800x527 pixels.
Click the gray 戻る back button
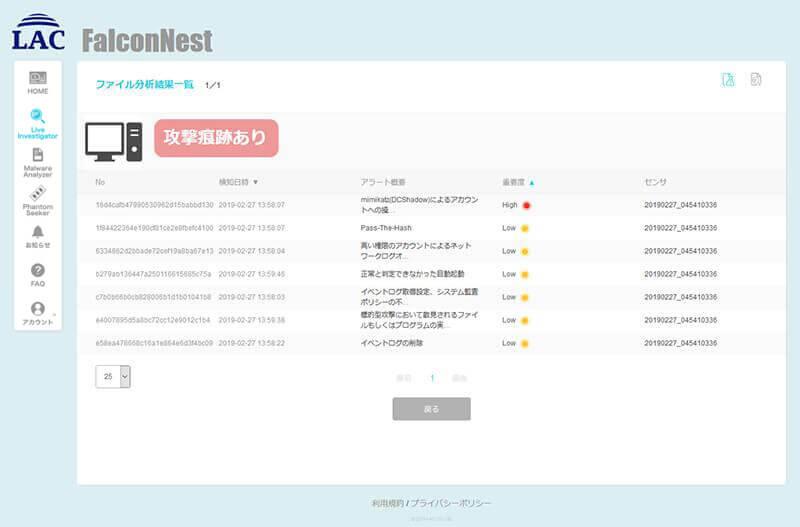click(x=432, y=409)
